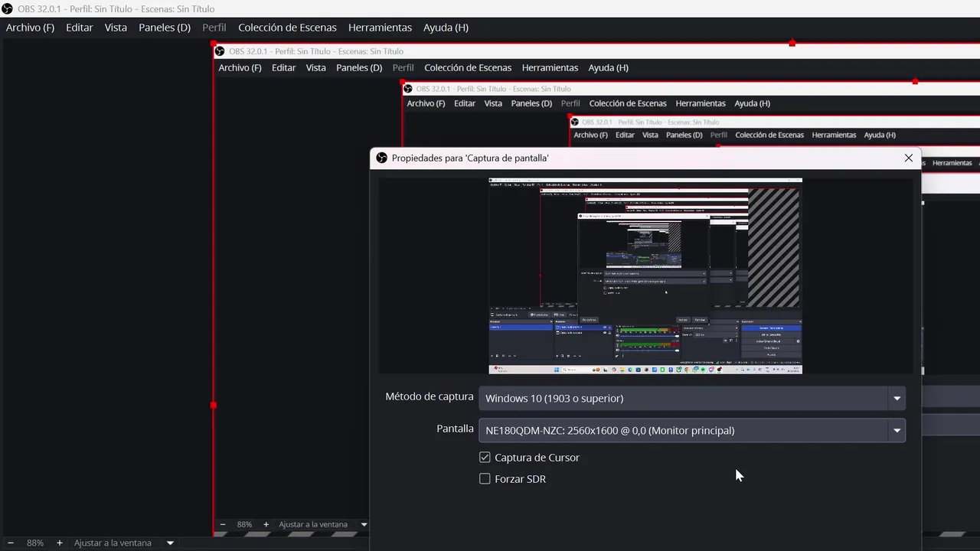Open the Pantalla monitor combo box

pyautogui.click(x=692, y=430)
